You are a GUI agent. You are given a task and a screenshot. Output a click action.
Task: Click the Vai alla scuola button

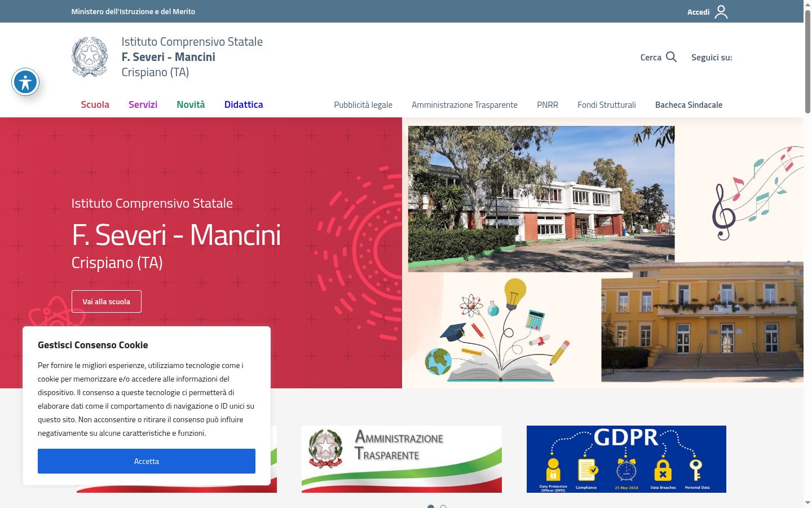[107, 301]
